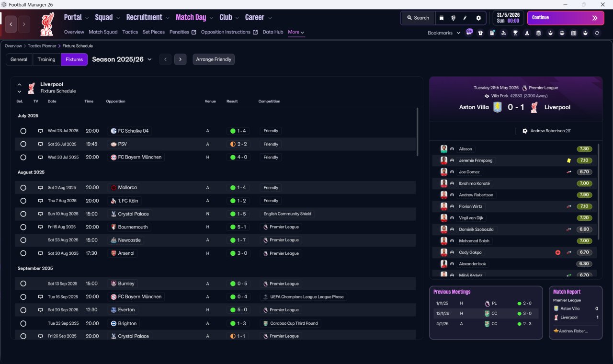Open the Season 2025/26 selector
The image size is (613, 364).
(122, 59)
